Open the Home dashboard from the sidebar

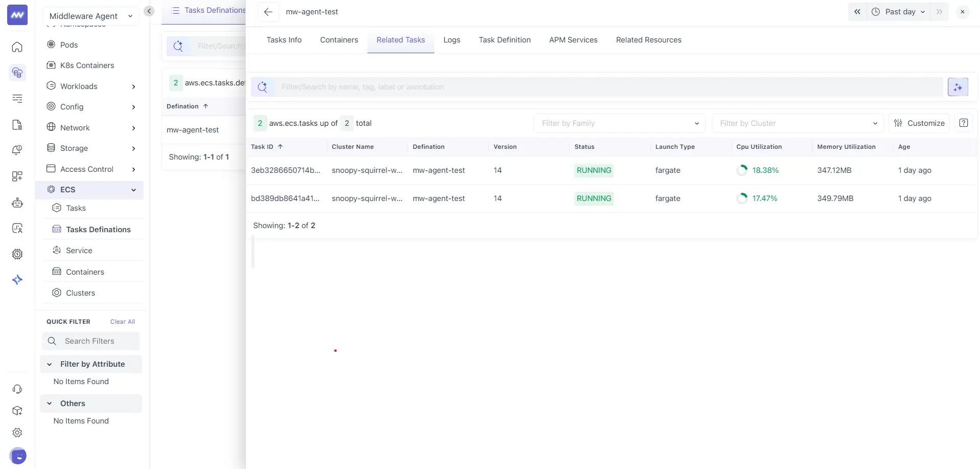pos(17,47)
